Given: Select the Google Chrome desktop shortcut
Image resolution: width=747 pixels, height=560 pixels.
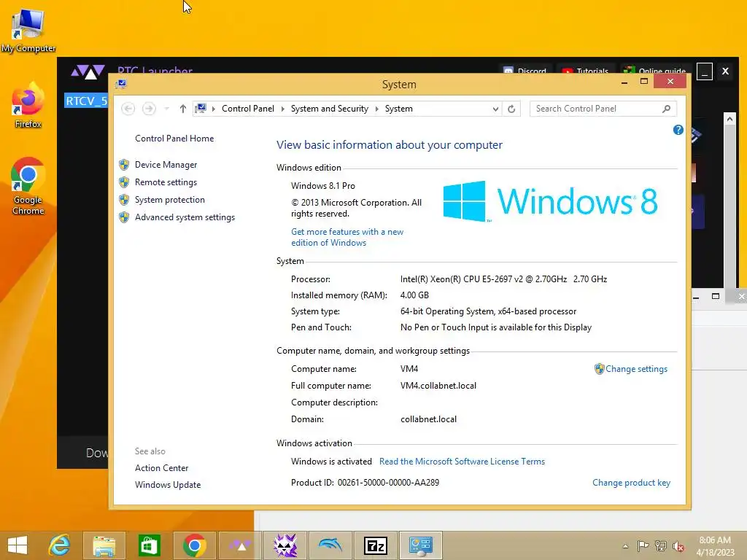Looking at the screenshot, I should tap(28, 186).
